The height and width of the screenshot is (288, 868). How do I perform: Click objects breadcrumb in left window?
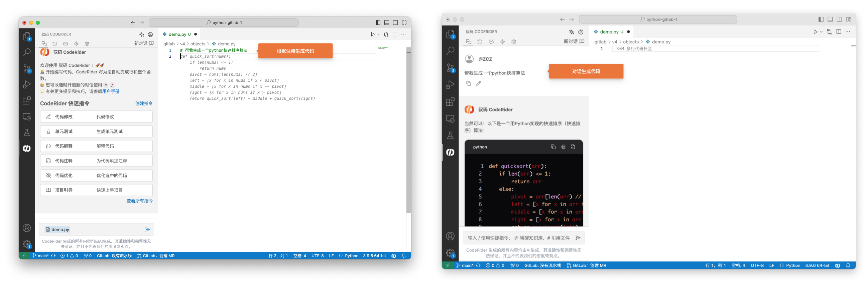[x=198, y=44]
